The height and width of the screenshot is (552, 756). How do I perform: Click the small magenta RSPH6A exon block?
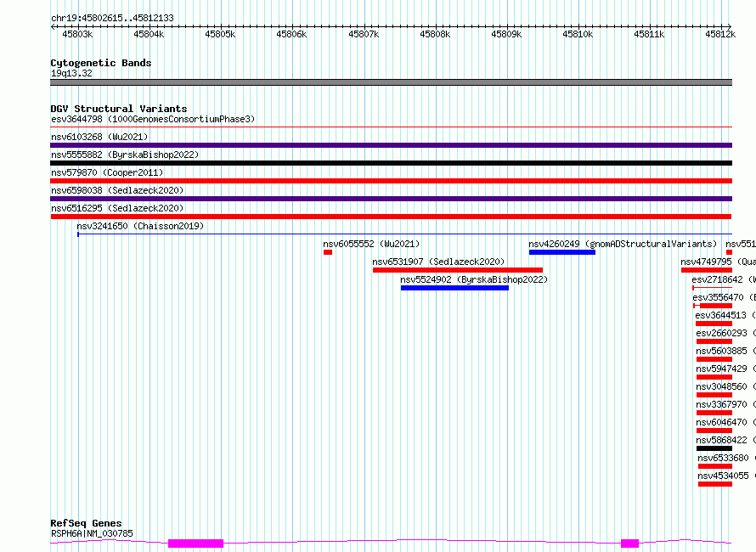tap(629, 544)
